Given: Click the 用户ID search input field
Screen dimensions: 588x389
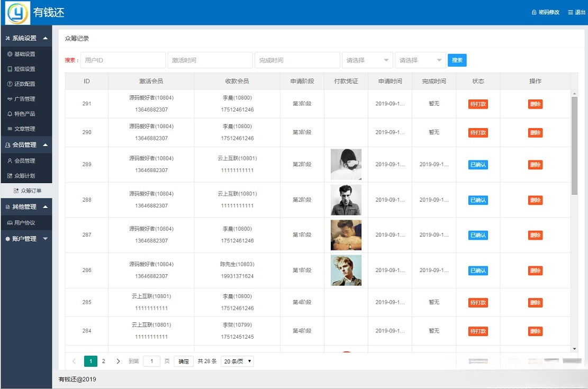Looking at the screenshot, I should 123,60.
